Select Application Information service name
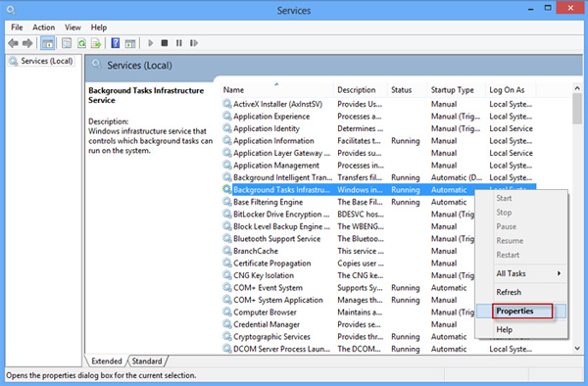Screen dimensions: 588x386 (273, 140)
